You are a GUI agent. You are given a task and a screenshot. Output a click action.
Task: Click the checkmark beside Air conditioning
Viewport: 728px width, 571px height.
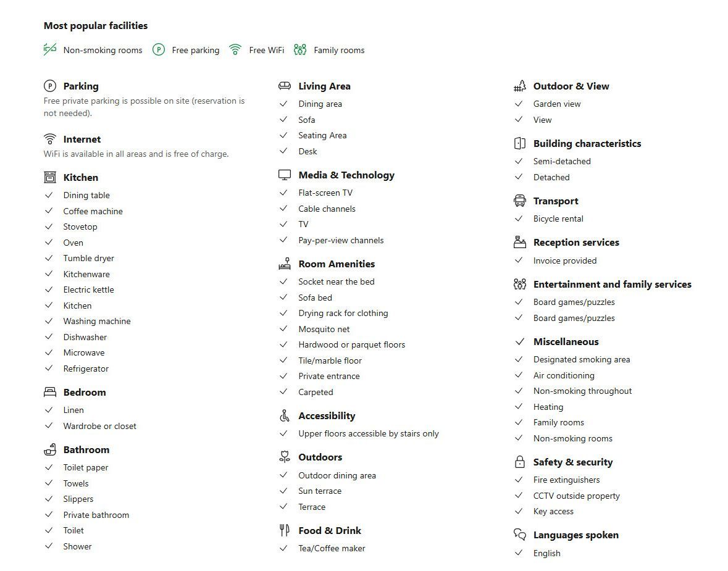(519, 375)
